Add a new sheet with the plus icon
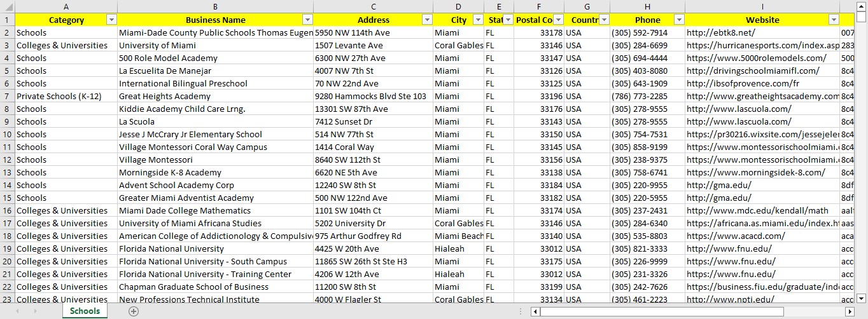 (x=134, y=311)
